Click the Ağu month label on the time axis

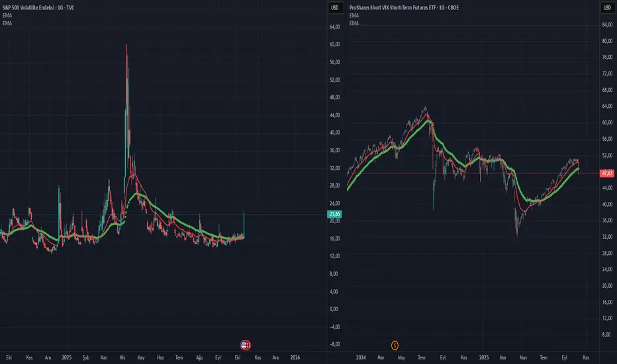[199, 357]
